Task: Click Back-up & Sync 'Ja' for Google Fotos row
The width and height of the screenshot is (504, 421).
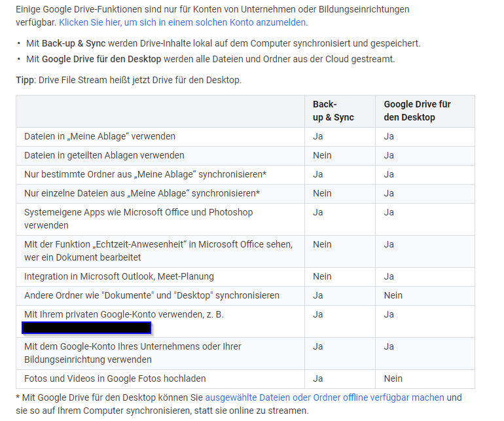Action: [x=318, y=378]
